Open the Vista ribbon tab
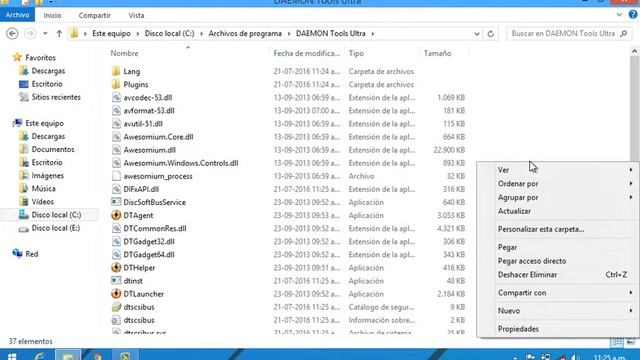 136,15
